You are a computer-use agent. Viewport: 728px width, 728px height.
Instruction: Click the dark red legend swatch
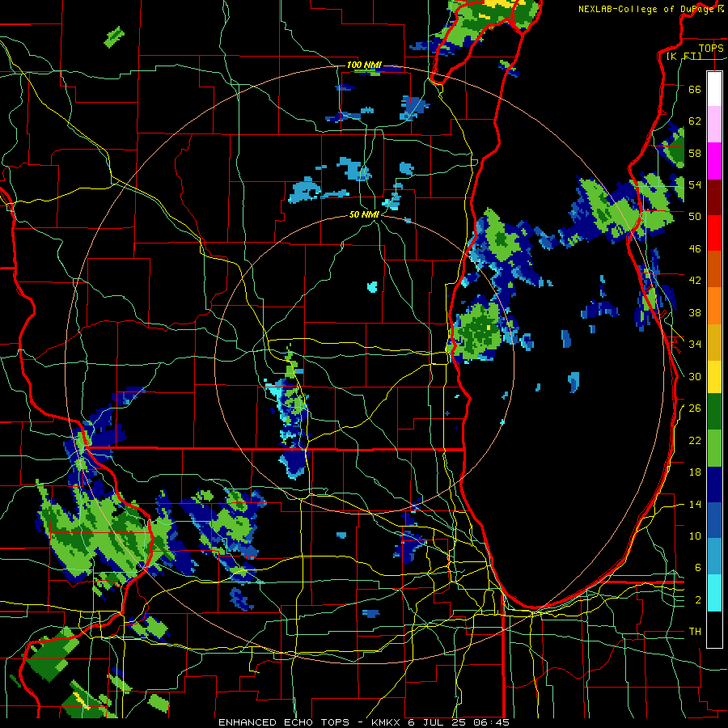pyautogui.click(x=714, y=197)
